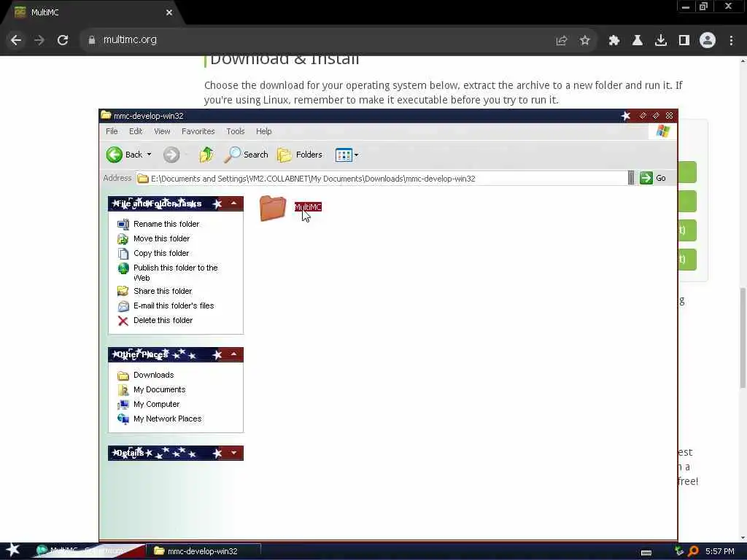
Task: Click Windows flag logo in Explorer
Action: pyautogui.click(x=662, y=131)
